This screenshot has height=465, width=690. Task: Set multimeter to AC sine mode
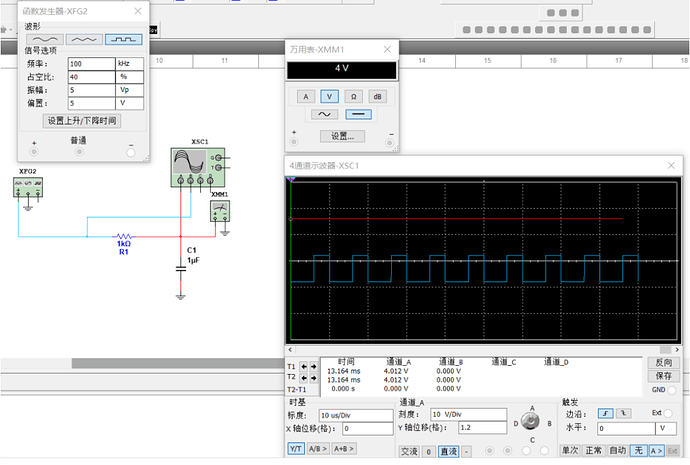pos(327,115)
